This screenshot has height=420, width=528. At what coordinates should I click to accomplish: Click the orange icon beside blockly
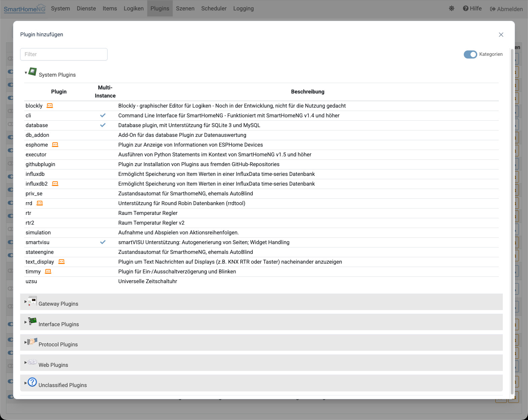point(50,106)
